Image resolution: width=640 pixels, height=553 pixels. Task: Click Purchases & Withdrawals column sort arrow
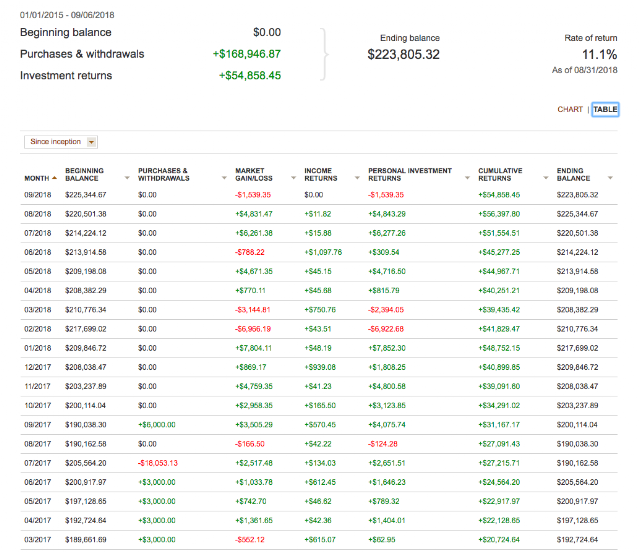(x=224, y=178)
